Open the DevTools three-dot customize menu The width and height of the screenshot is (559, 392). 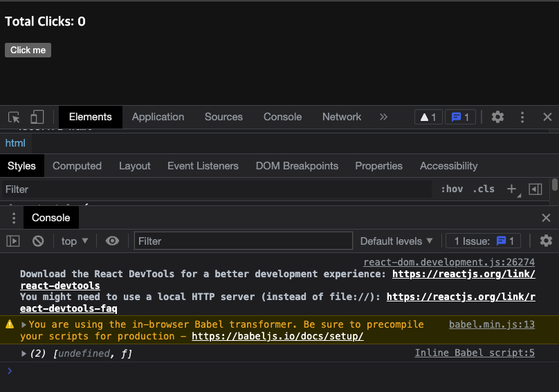(522, 117)
